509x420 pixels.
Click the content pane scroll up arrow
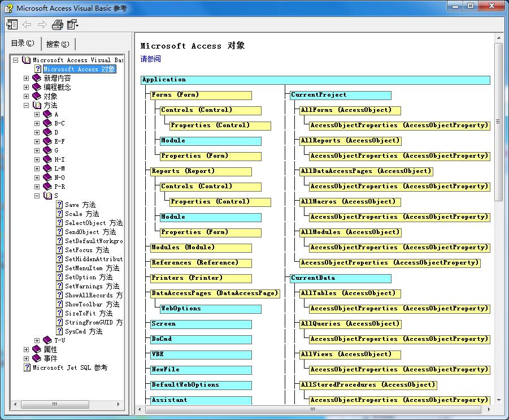tap(498, 38)
